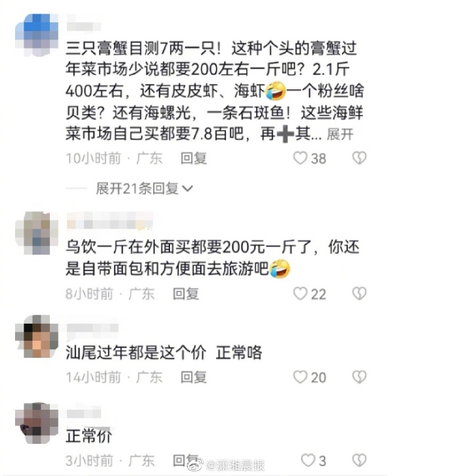The height and width of the screenshot is (476, 453).
Task: Expand the truncated first comment with 展开
Action: 340,134
